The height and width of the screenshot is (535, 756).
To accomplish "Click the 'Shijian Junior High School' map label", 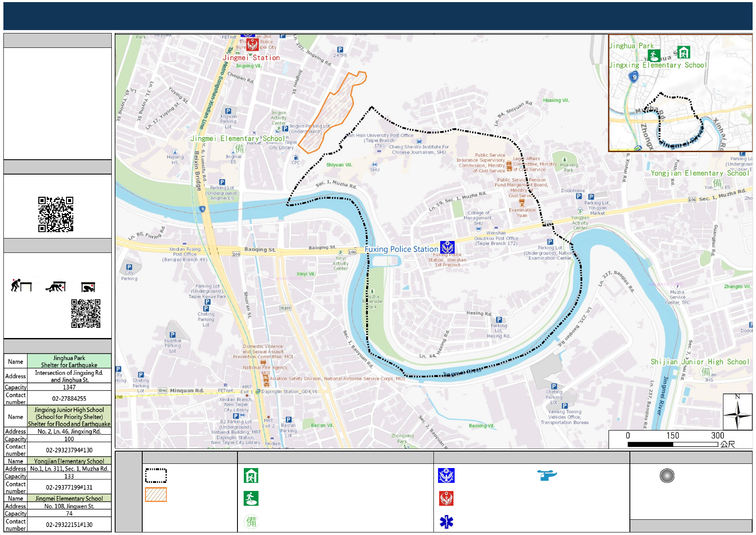I will pos(700,362).
